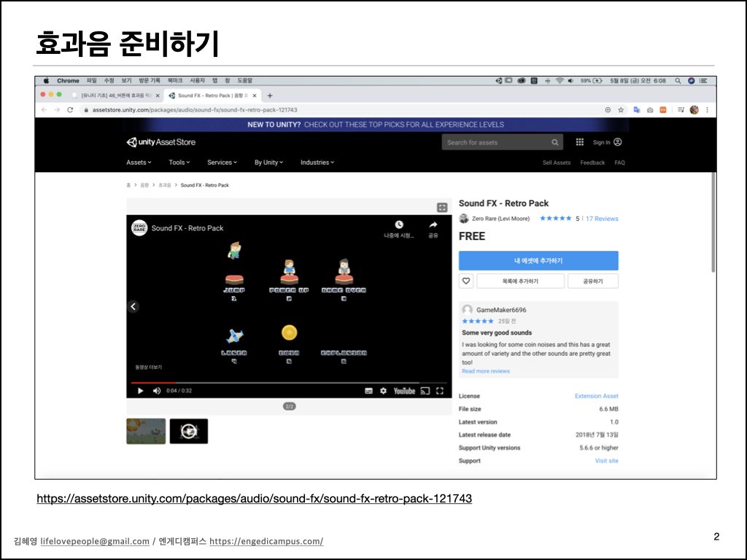This screenshot has height=560, width=747.
Task: Open the 북마크 menu
Action: coord(175,81)
